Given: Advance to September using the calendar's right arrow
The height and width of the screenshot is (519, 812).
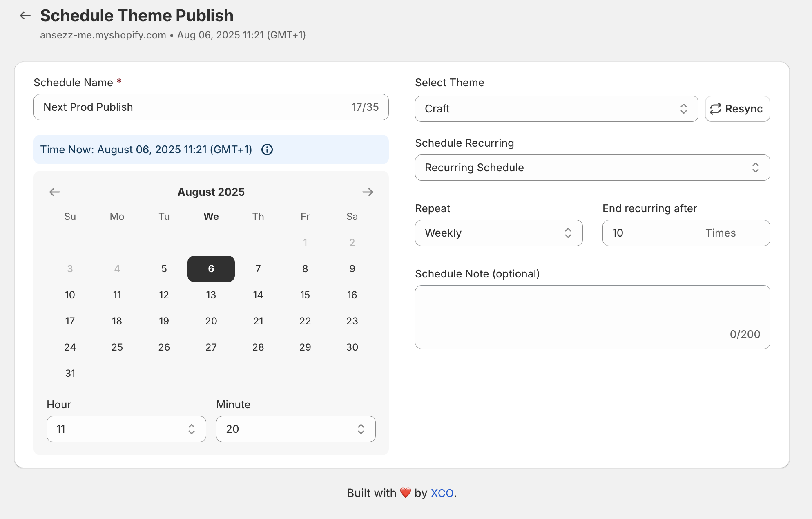Looking at the screenshot, I should tap(367, 192).
